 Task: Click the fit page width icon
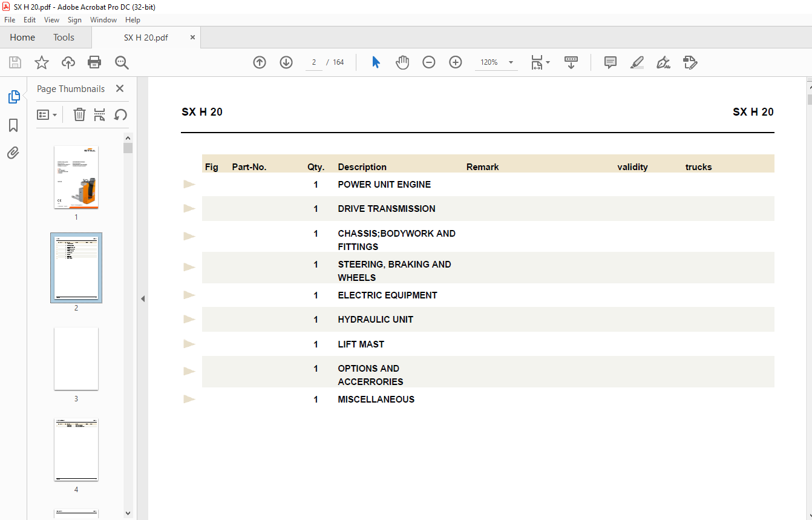click(537, 62)
